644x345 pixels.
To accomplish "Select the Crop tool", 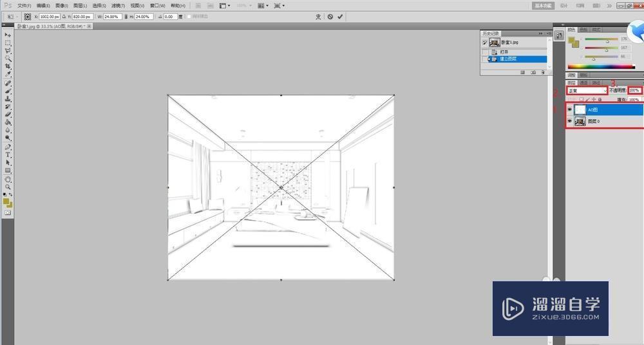I will click(x=7, y=66).
